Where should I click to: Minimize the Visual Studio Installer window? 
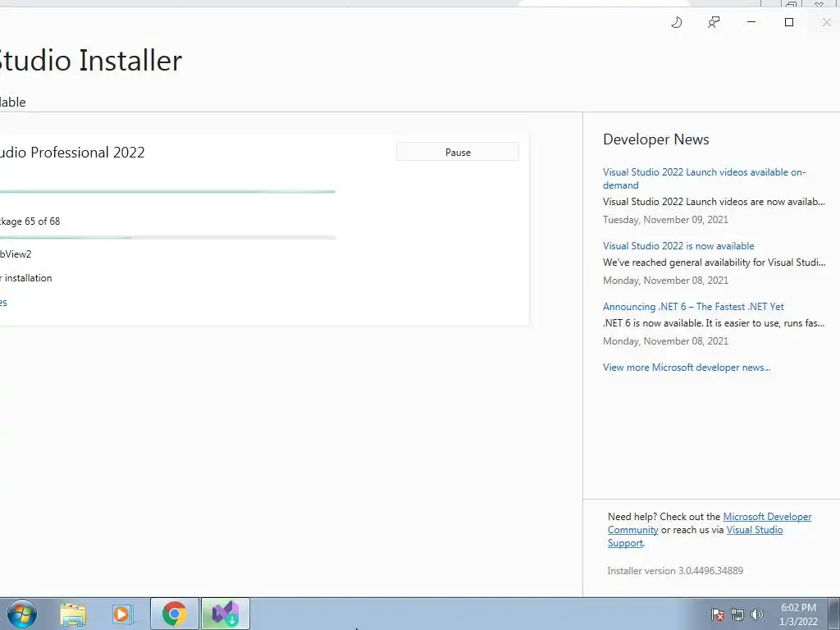(x=751, y=22)
